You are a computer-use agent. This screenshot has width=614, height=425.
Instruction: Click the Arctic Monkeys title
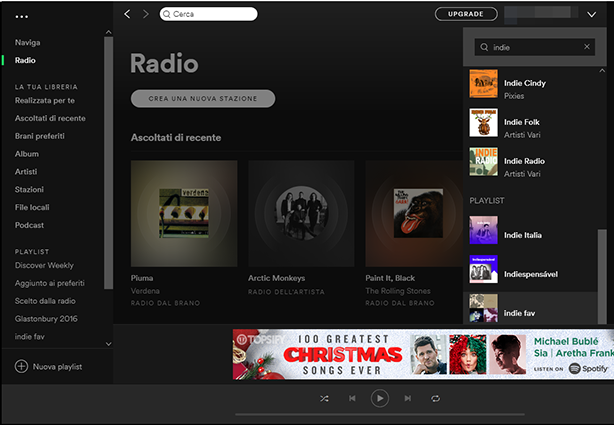tap(276, 278)
